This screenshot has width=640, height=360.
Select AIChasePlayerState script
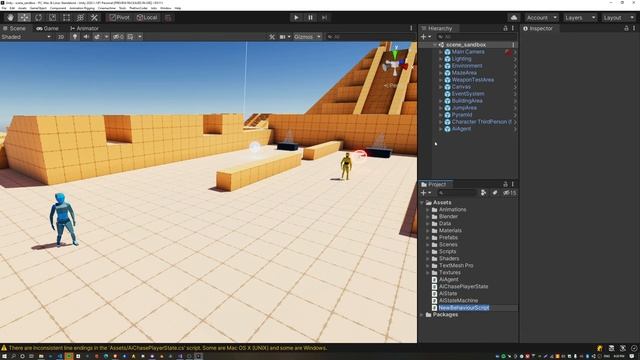pyautogui.click(x=463, y=287)
